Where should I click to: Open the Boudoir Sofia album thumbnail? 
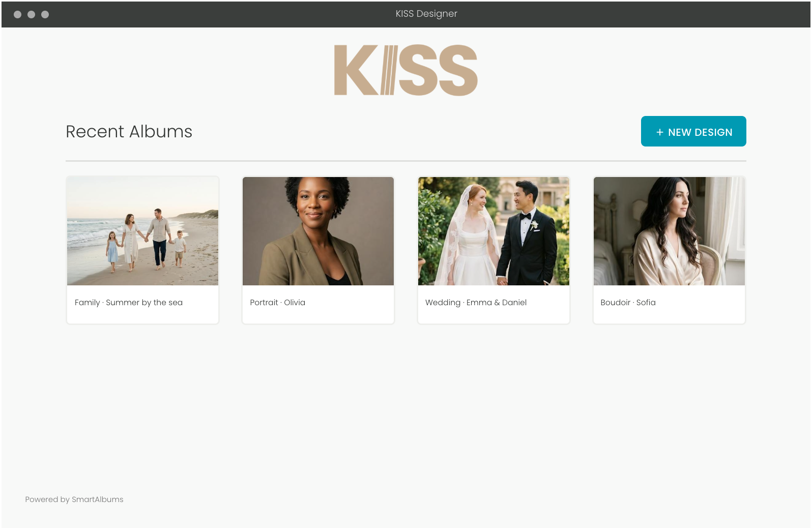669,231
